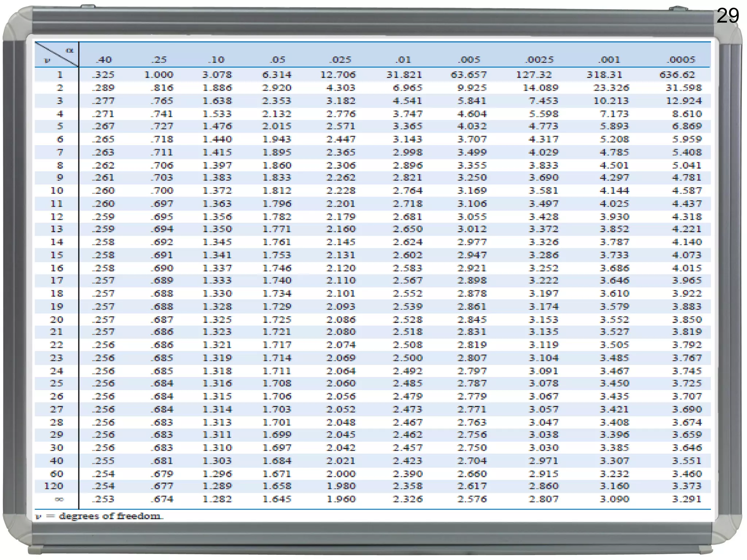Click the value 1.960 in last row
The height and width of the screenshot is (560, 747).
(341, 499)
